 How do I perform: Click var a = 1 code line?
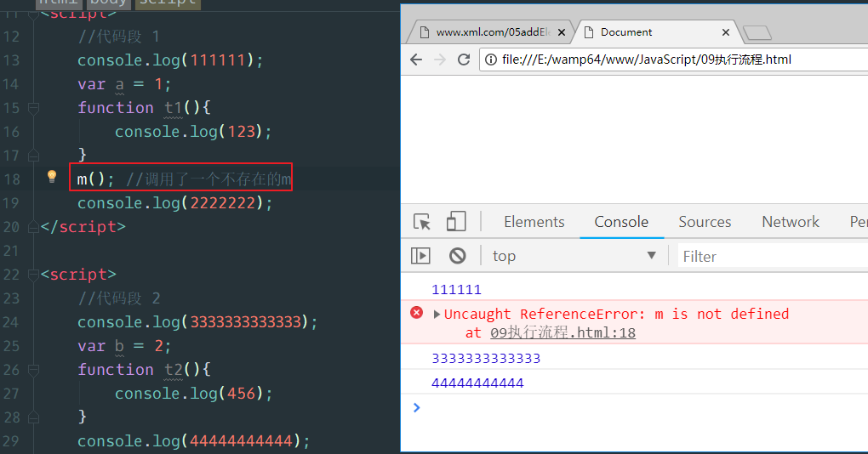(124, 84)
